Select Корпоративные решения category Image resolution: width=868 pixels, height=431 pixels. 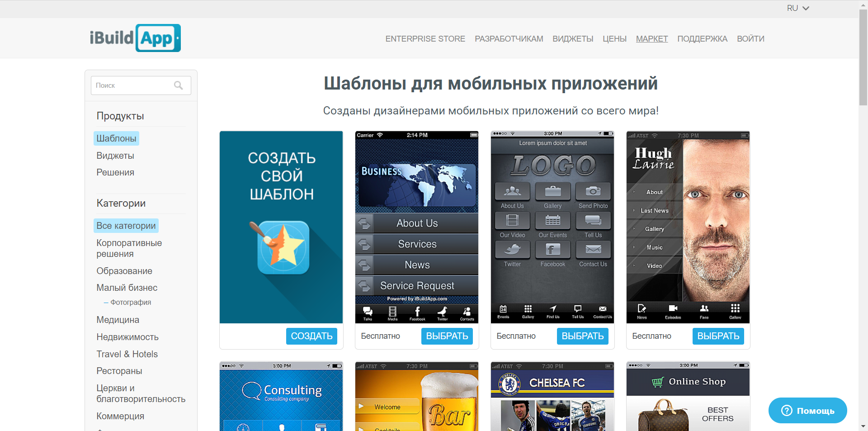click(129, 248)
